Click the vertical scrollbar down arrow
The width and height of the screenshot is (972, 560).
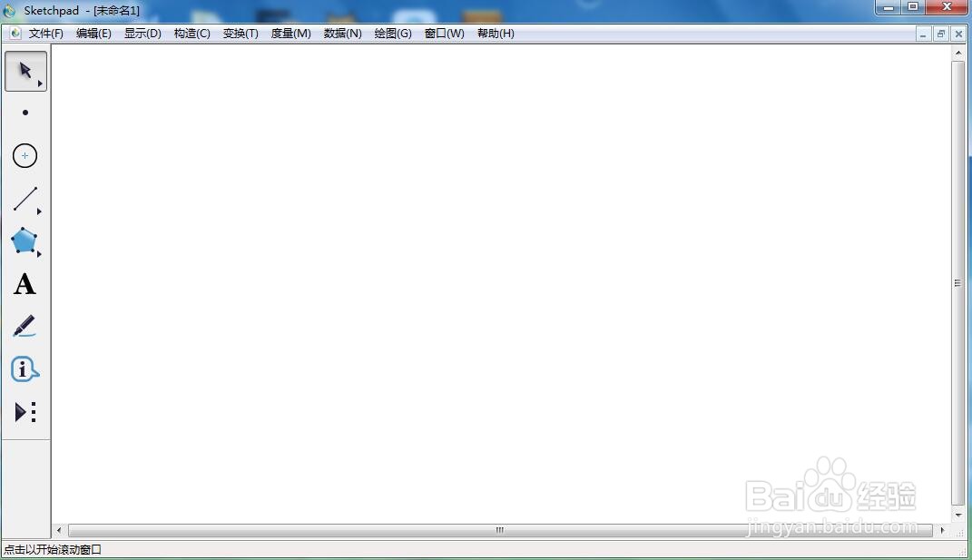click(958, 515)
